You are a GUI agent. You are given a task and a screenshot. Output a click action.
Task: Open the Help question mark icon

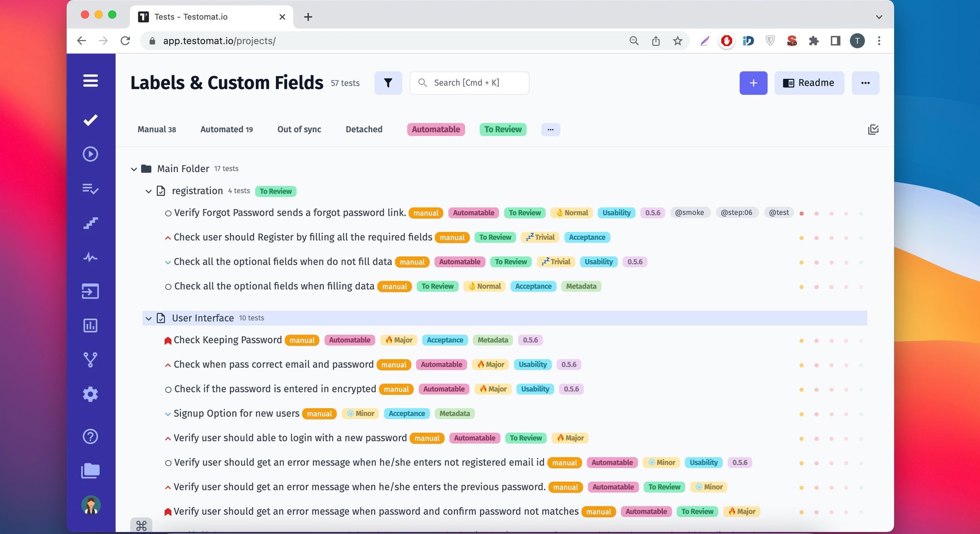[x=91, y=436]
